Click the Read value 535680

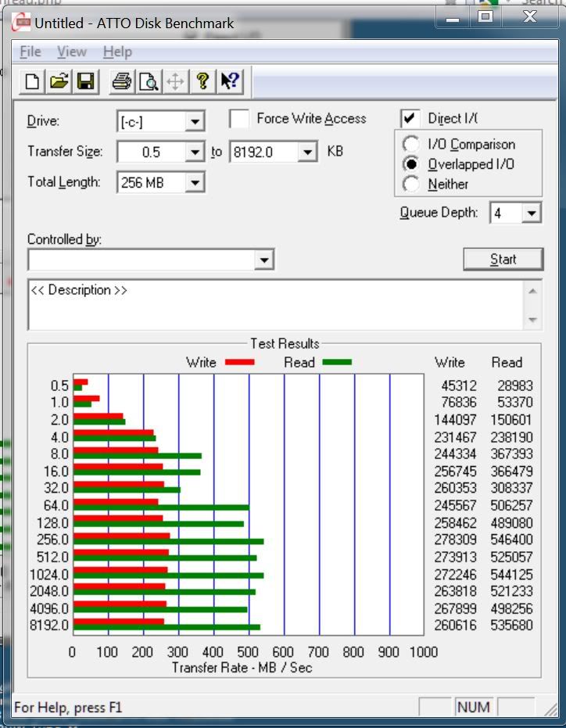tap(512, 625)
